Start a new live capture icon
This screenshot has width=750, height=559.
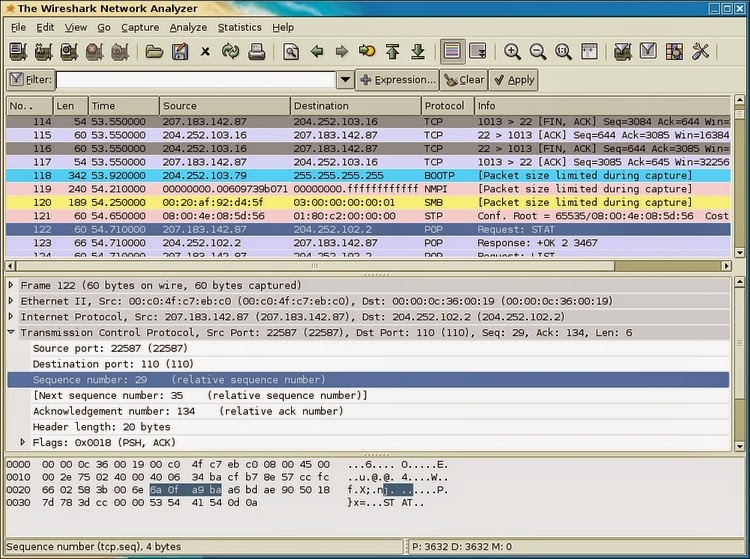tap(69, 51)
